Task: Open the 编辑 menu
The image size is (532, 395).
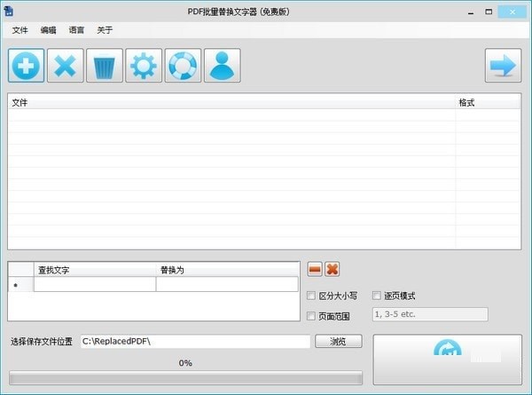Action: pos(48,30)
